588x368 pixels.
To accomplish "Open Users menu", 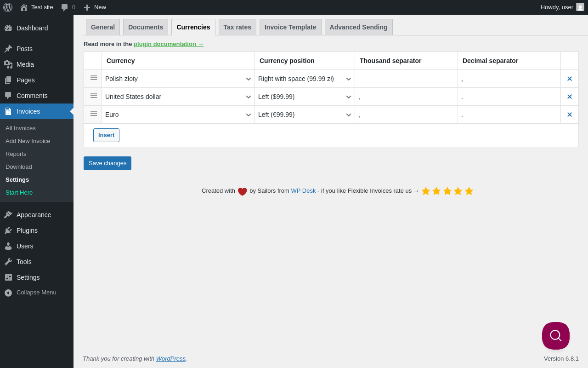I will [x=37, y=246].
